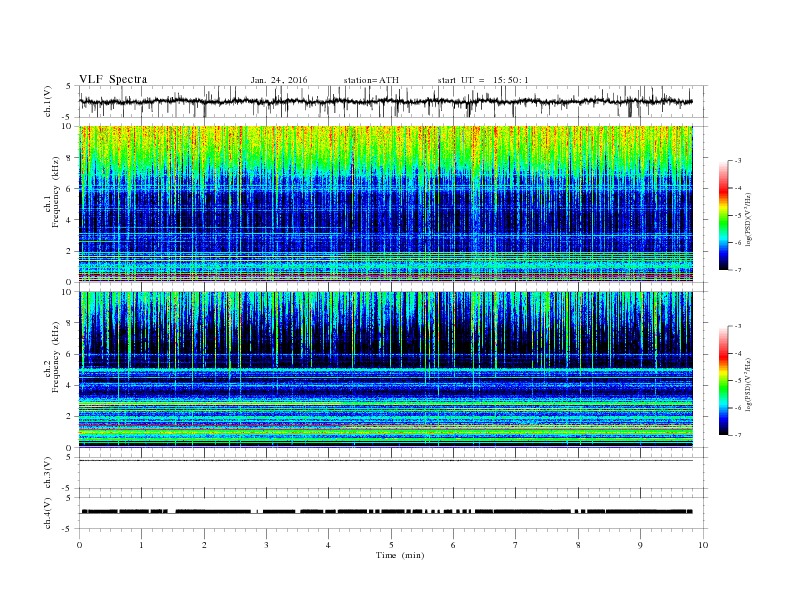
Task: Click the time axis tick label "10"
Action: (x=703, y=545)
